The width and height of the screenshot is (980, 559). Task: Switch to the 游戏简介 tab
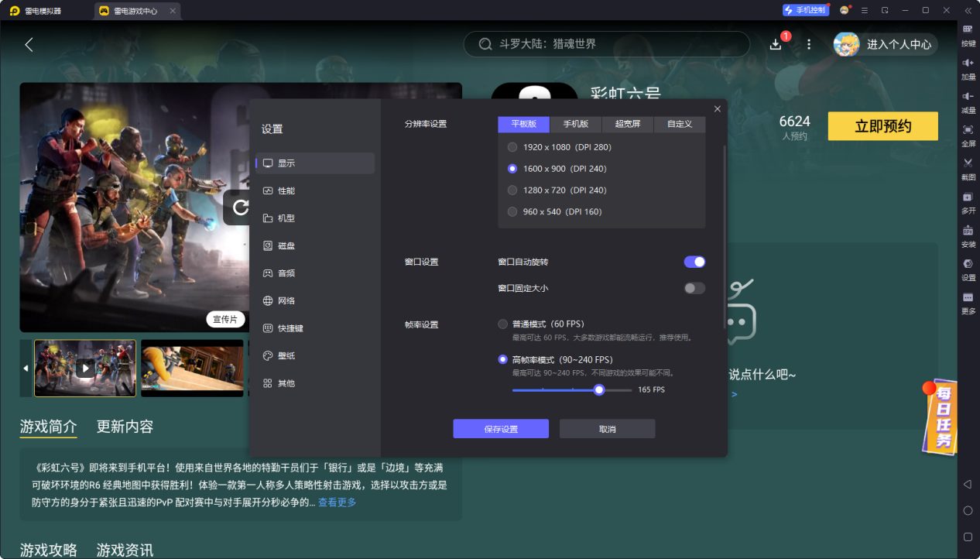[x=49, y=427]
